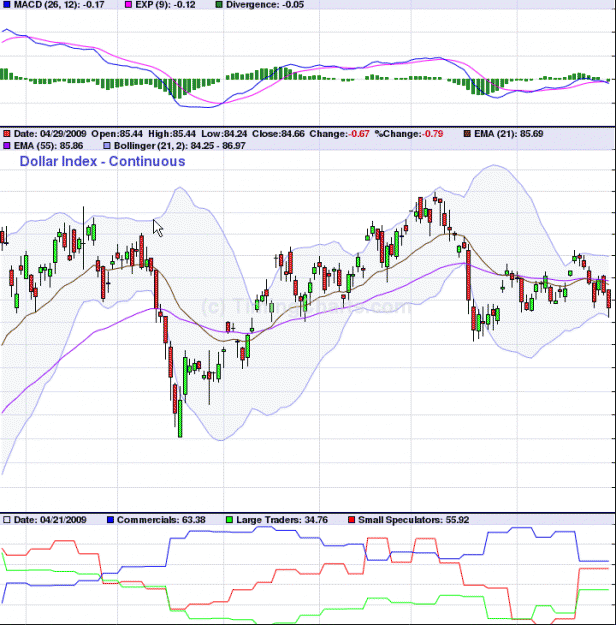Click the green Large Traders legend swatch
Viewport: 616px width, 625px height.
229,520
